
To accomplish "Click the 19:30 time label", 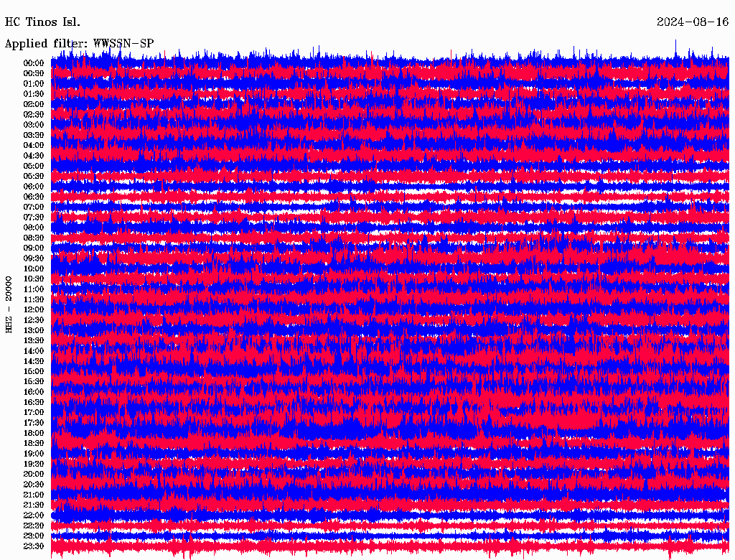I will 34,465.
